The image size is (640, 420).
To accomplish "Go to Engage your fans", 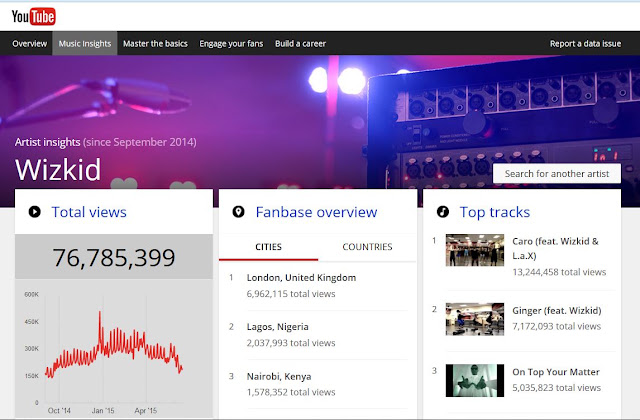I will 231,43.
